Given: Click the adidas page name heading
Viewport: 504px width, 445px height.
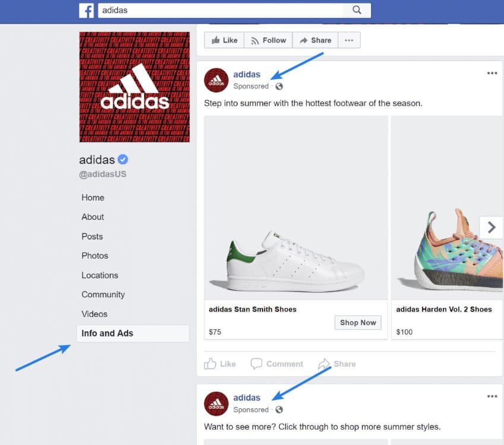Looking at the screenshot, I should pos(97,160).
